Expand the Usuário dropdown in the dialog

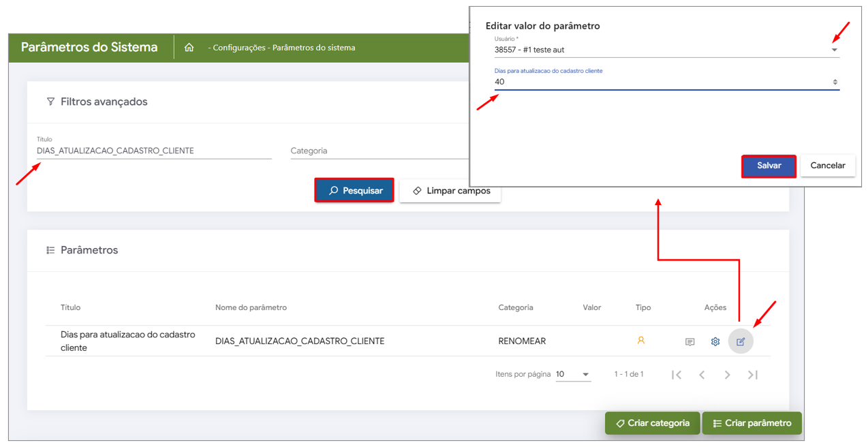pyautogui.click(x=834, y=50)
